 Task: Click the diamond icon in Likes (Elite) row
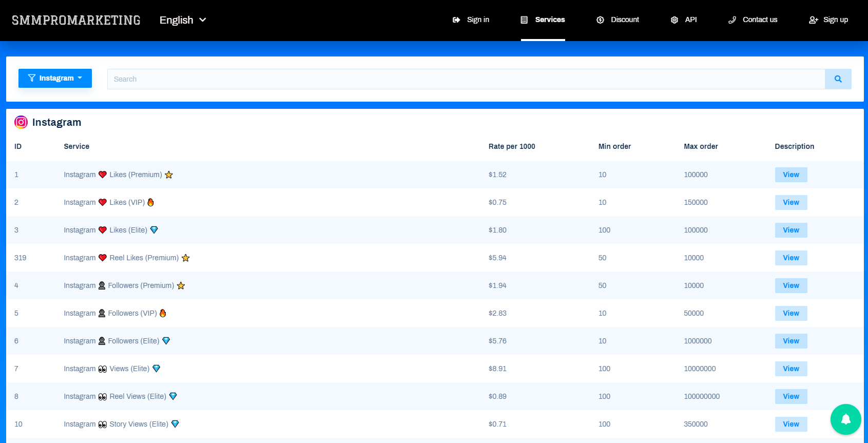click(154, 230)
